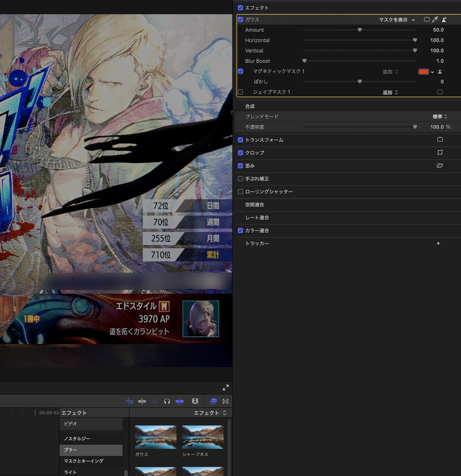Uncheck the ガウス effect checkbox
This screenshot has width=461, height=476.
(240, 19)
